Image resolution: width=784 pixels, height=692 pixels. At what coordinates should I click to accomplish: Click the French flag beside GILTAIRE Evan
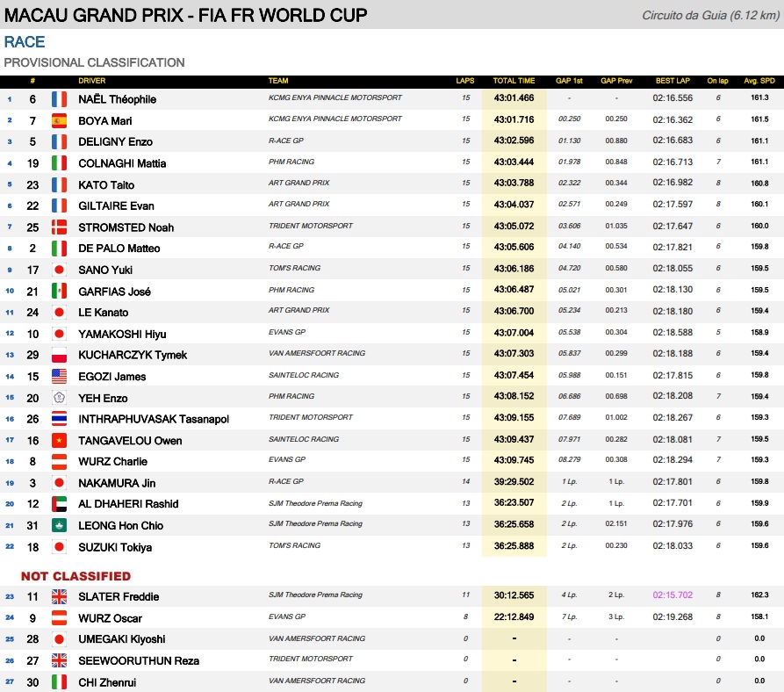(x=59, y=205)
